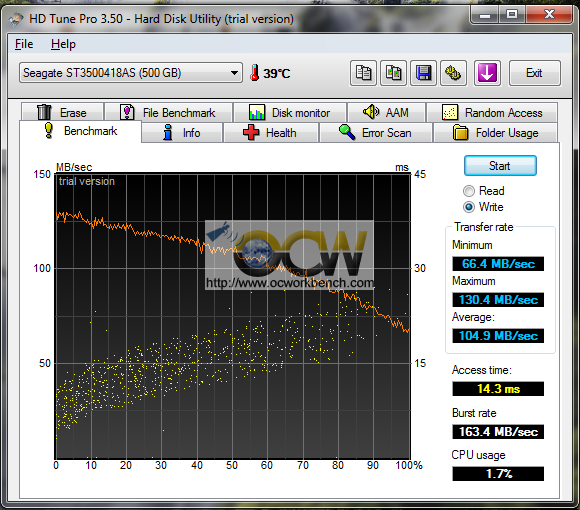580x510 pixels.
Task: Click the copy to clipboard icon
Action: [363, 73]
